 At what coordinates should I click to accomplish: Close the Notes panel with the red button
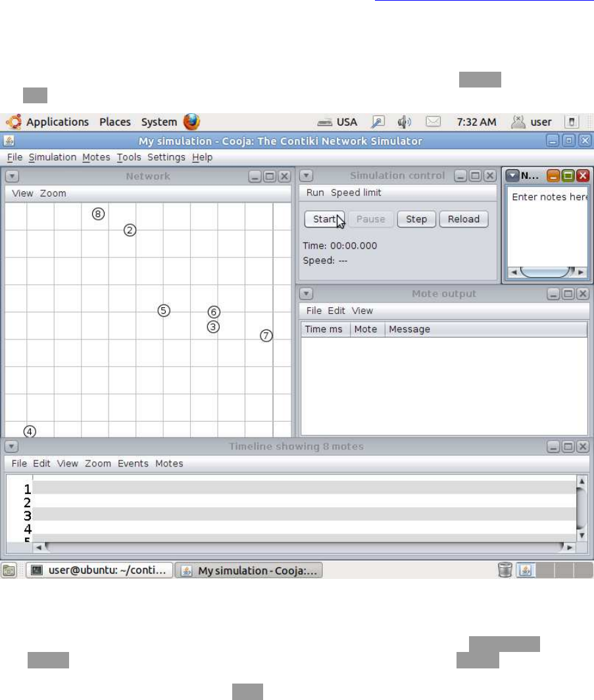click(583, 176)
